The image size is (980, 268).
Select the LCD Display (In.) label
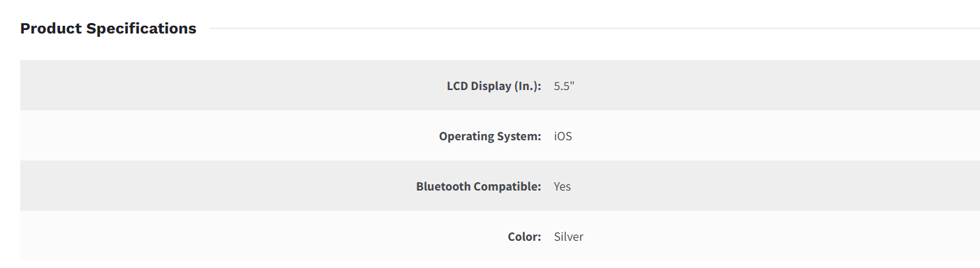coord(494,87)
